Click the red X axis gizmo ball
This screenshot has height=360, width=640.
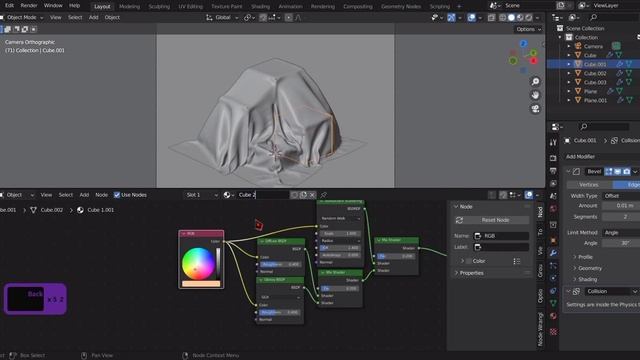click(x=533, y=61)
